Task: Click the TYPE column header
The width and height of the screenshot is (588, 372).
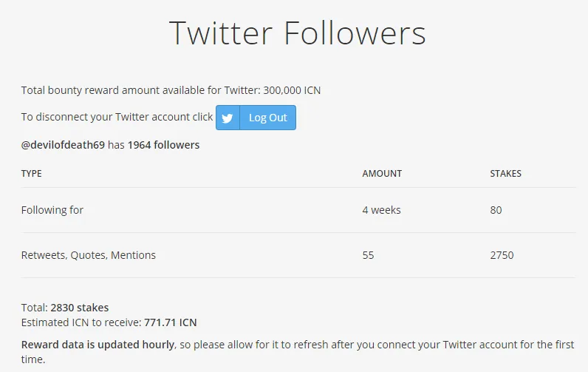Action: coord(32,173)
